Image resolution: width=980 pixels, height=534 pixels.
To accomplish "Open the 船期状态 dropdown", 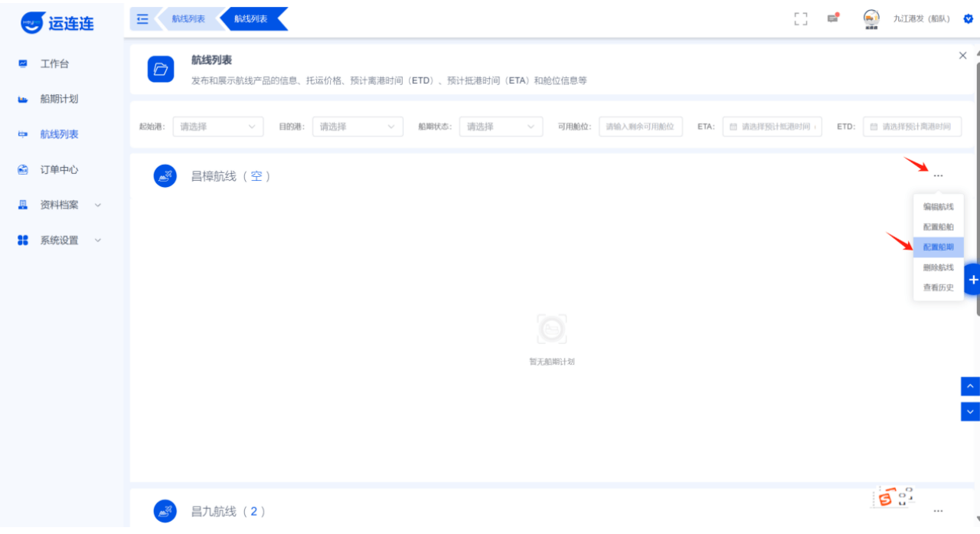I will 501,127.
